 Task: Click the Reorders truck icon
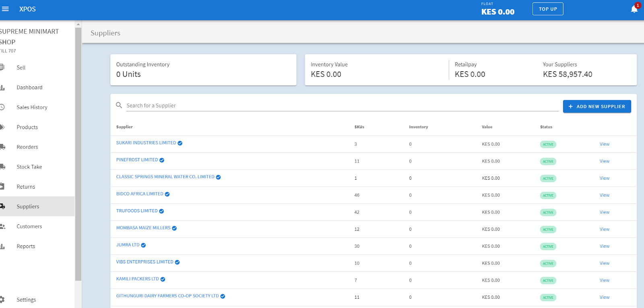click(2, 147)
